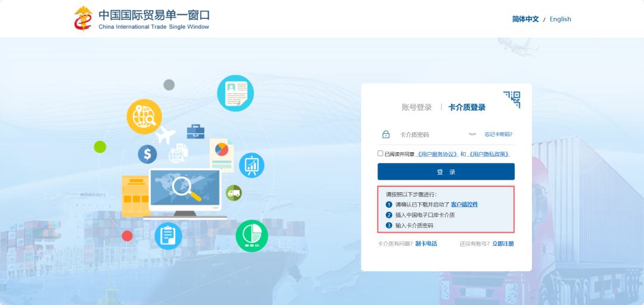The height and width of the screenshot is (305, 644).
Task: Click the lock icon in password field
Action: [386, 135]
